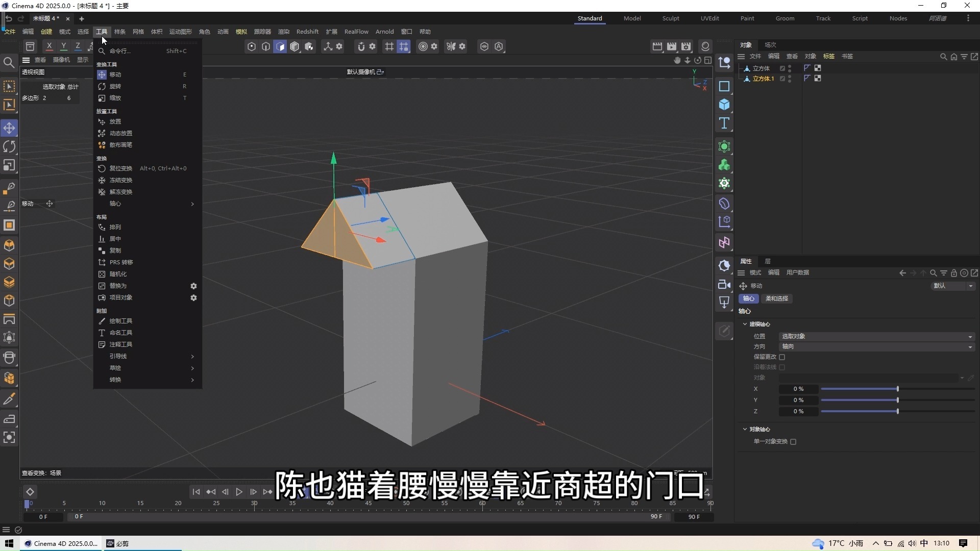The height and width of the screenshot is (551, 980).
Task: Open render settings clapperboard gear icon
Action: (x=686, y=46)
